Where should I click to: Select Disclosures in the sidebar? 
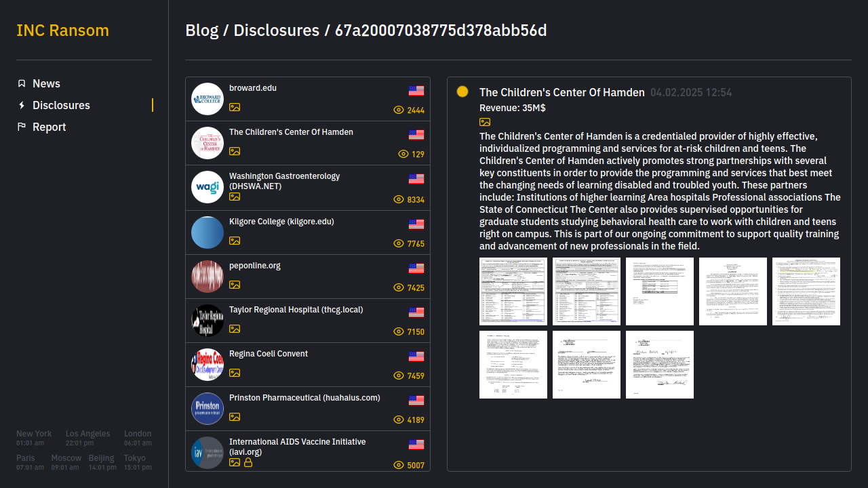click(x=61, y=105)
